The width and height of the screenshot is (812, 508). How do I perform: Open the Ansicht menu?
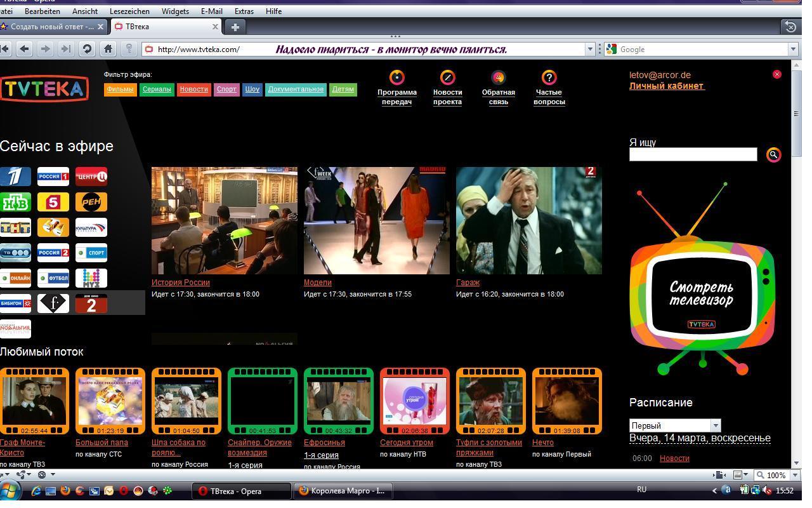tap(85, 11)
